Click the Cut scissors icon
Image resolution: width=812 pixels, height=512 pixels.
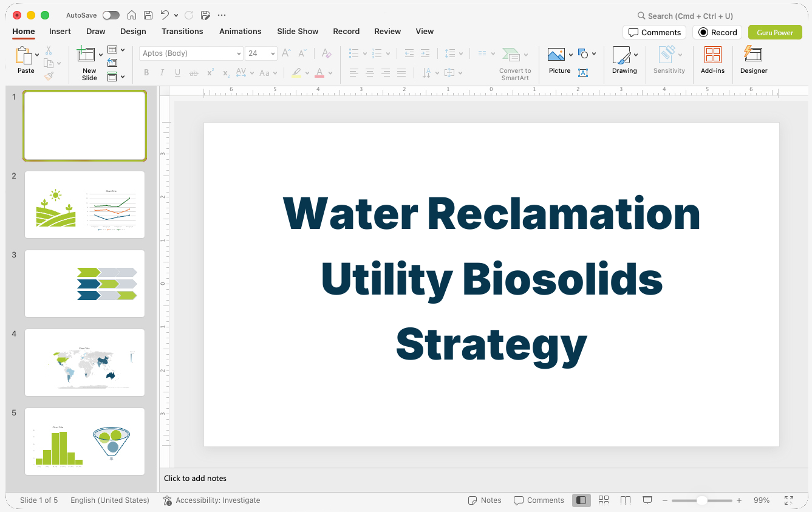click(49, 50)
